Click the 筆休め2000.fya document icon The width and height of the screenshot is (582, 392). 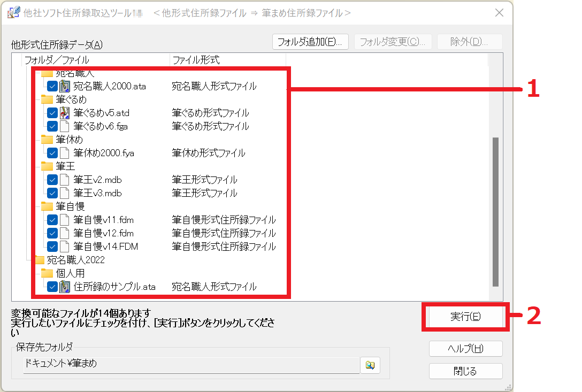tap(65, 153)
